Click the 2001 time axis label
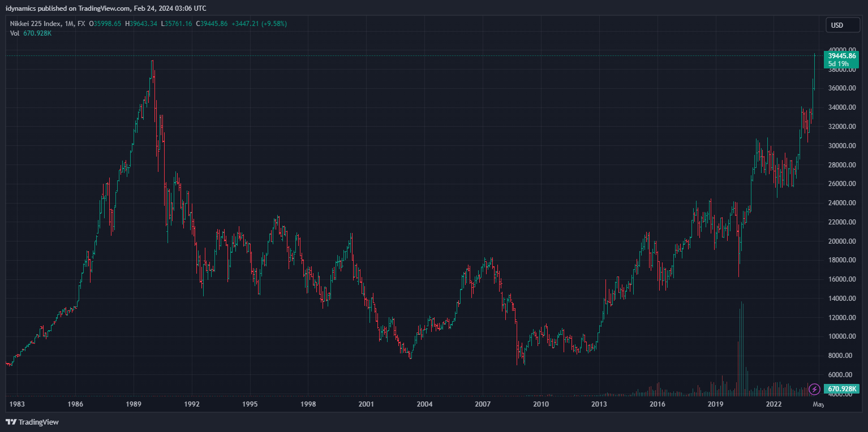This screenshot has width=868, height=432. [366, 404]
